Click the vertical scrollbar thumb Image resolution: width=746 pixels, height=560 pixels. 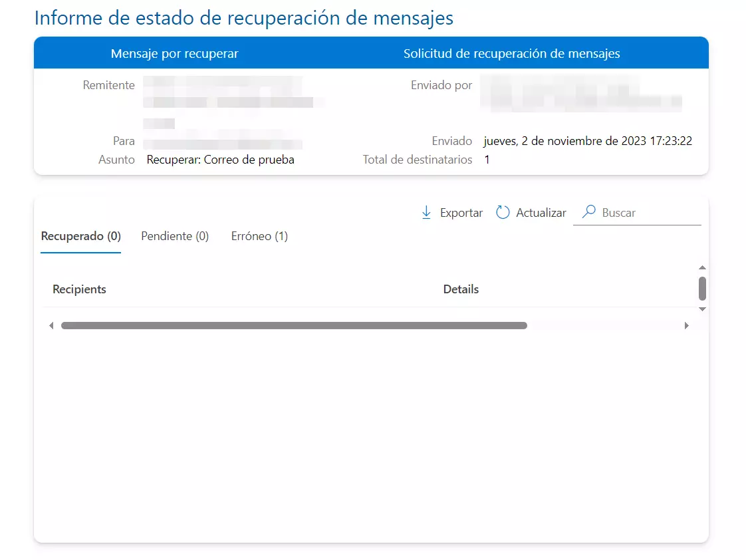(x=702, y=289)
